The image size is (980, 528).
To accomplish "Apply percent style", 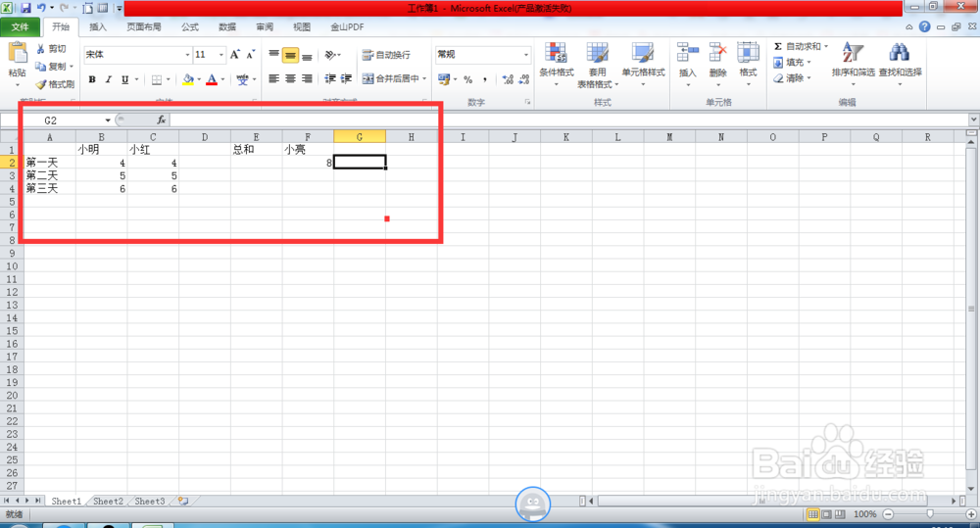I will tap(468, 79).
